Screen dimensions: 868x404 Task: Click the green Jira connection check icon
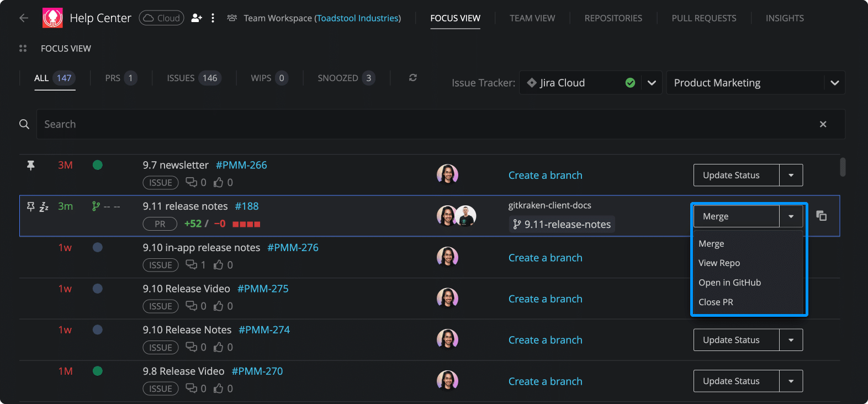point(630,83)
